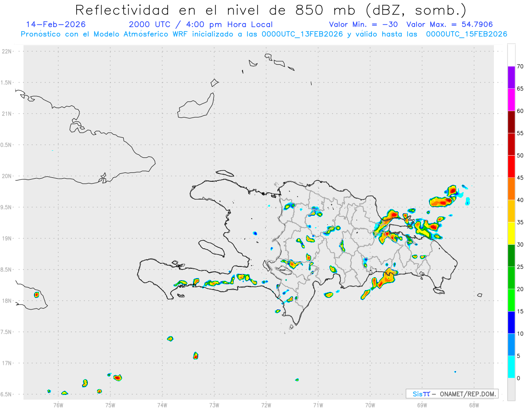The image size is (532, 411).
Task: Click the longitude axis label '71W'
Action: click(x=318, y=405)
